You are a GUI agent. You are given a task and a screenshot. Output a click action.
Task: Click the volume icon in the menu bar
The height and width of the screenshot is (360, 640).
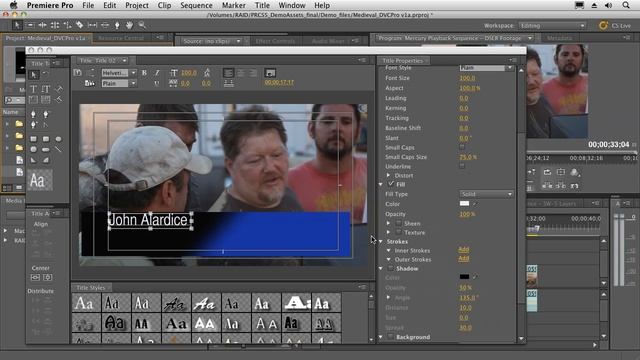[x=608, y=5]
